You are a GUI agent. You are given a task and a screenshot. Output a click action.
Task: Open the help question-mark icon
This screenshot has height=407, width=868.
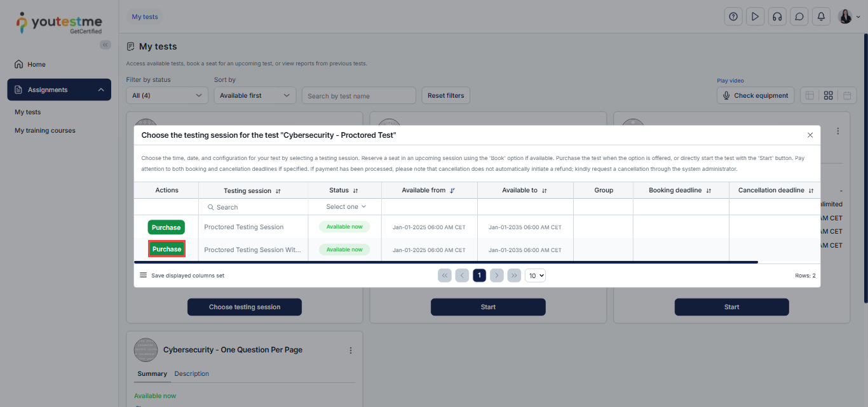pos(733,17)
